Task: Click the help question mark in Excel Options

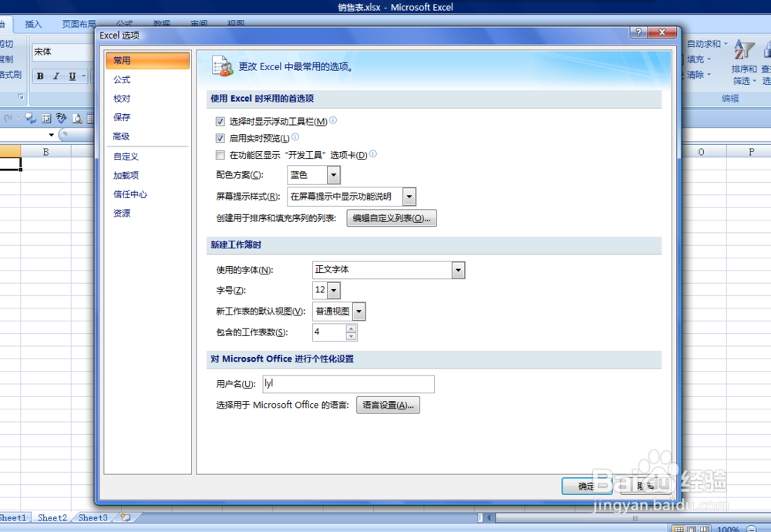Action: tap(638, 32)
